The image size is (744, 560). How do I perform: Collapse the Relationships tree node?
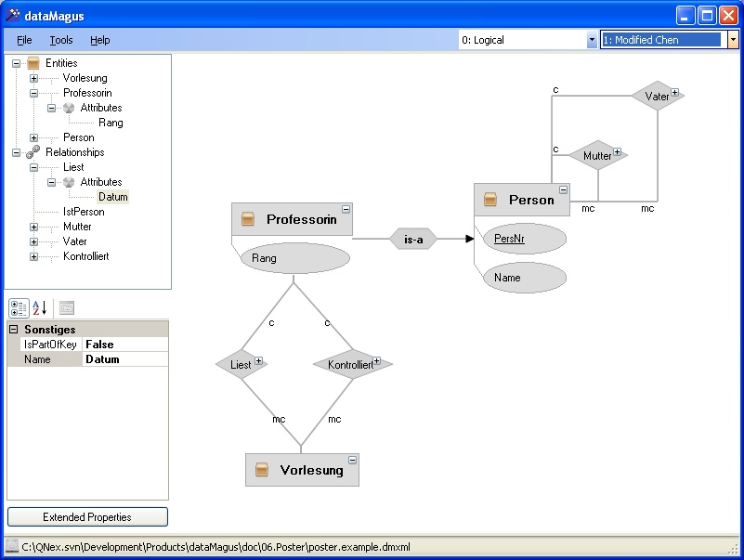(x=16, y=152)
